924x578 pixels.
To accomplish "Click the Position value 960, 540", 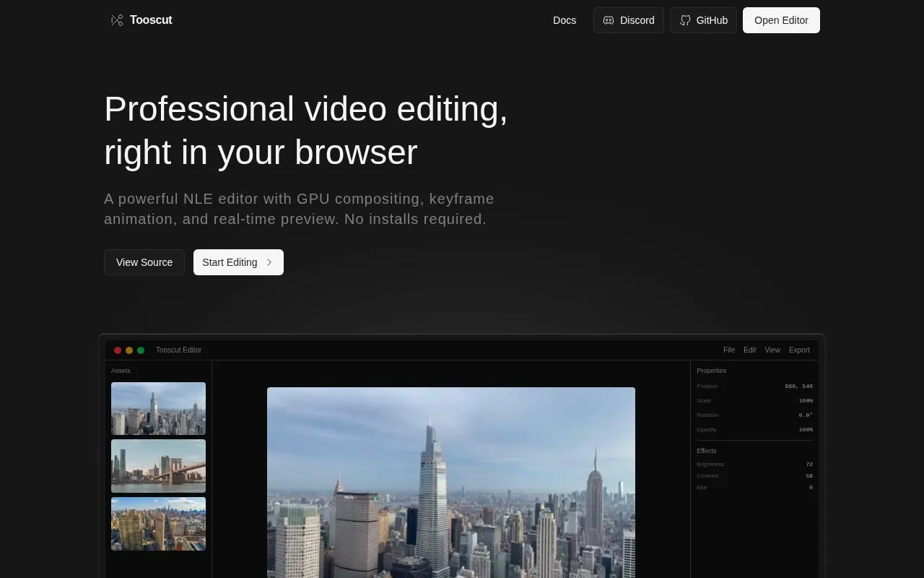I will click(798, 387).
